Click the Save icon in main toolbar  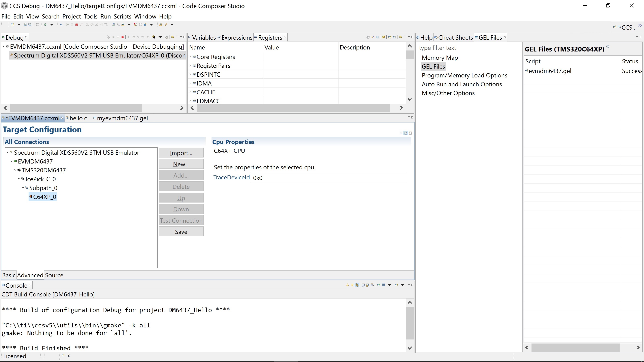[25, 25]
